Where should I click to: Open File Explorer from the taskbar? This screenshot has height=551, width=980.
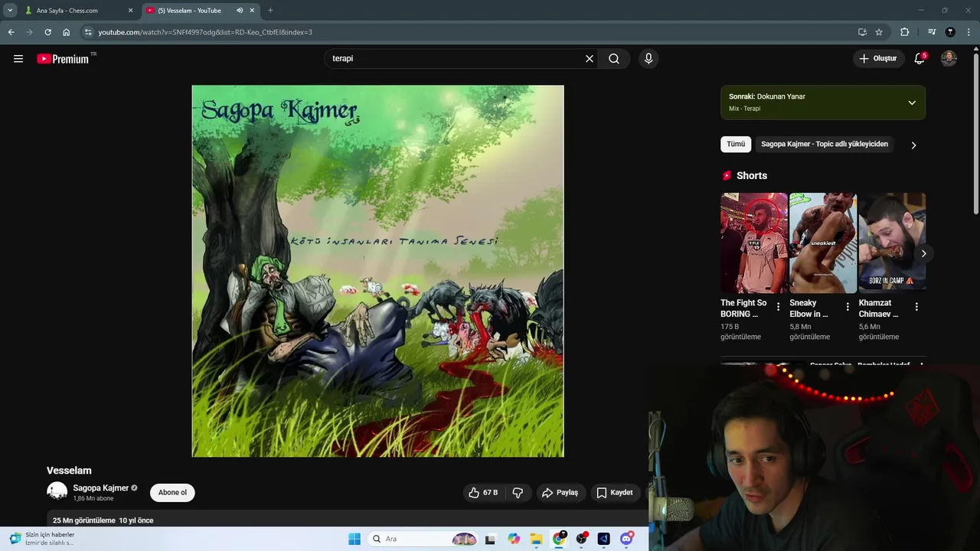(537, 539)
